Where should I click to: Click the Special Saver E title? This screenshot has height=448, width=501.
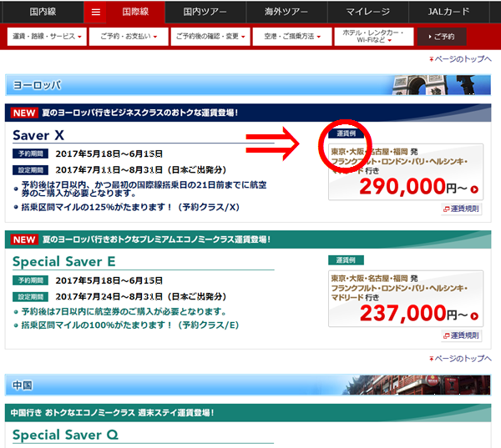64,261
